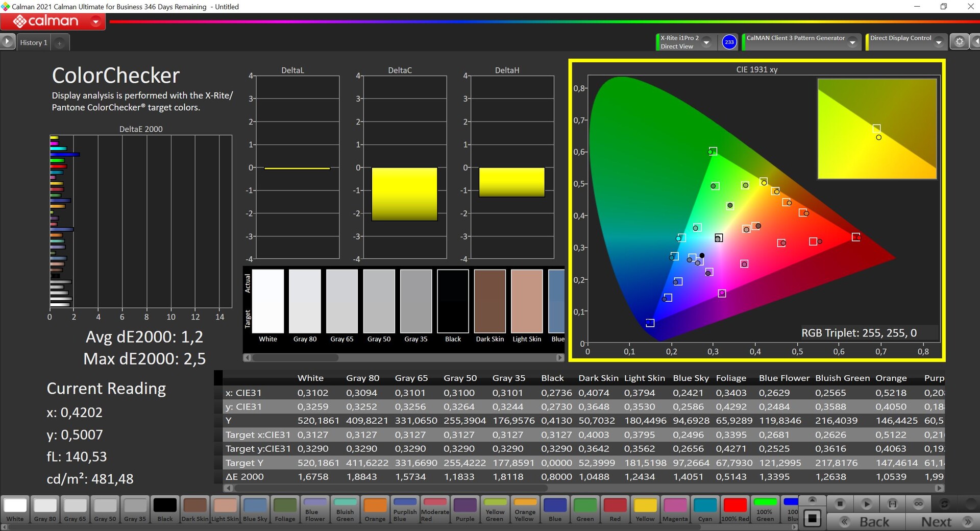Viewport: 980px width, 531px height.
Task: Open the X-Rite i1Pro 2 meter dropdown
Action: 707,42
